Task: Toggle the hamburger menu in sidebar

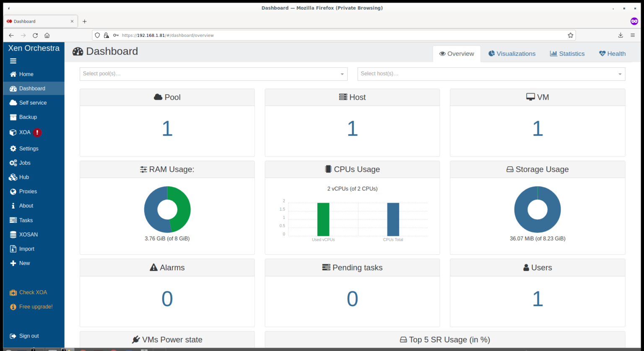Action: click(13, 61)
